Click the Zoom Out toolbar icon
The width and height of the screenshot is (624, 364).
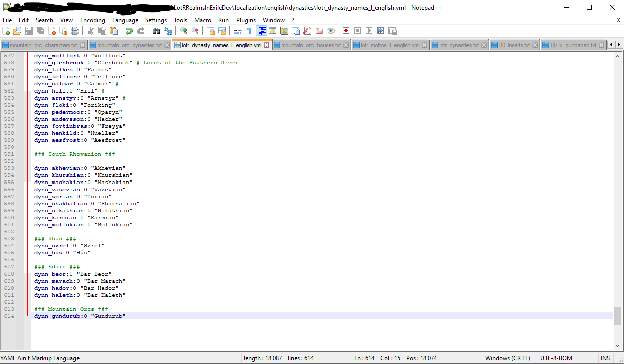195,31
